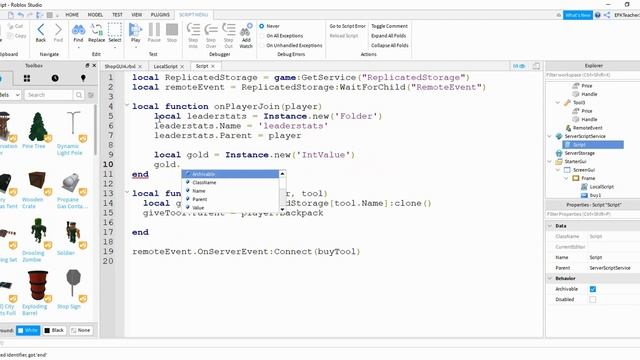Click Collapse All Folds

[x=390, y=45]
